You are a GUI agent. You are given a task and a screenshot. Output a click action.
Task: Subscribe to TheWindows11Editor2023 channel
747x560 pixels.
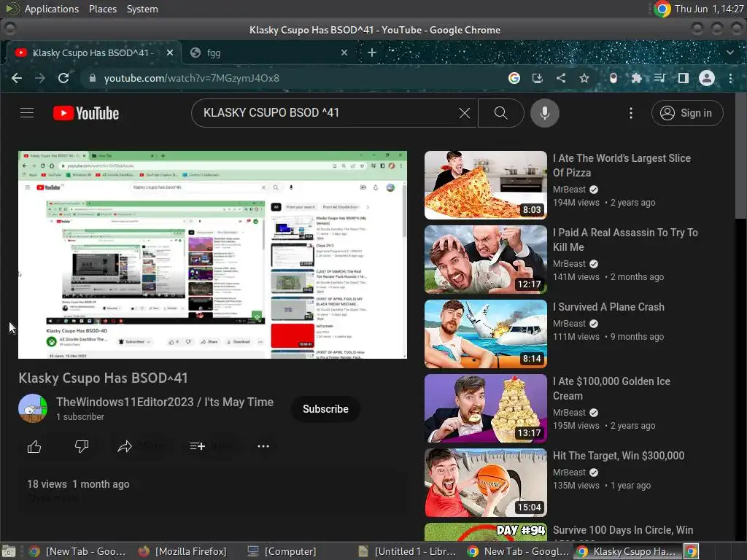point(325,409)
